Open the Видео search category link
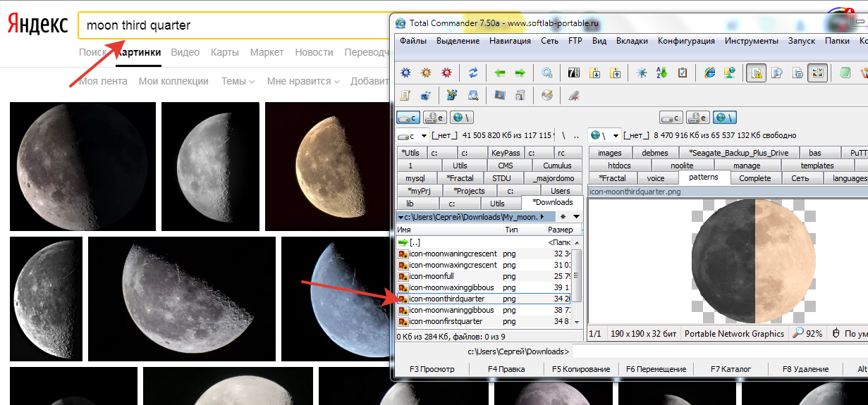868x405 pixels. tap(185, 52)
